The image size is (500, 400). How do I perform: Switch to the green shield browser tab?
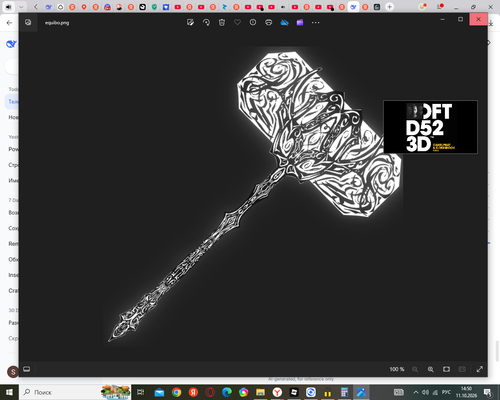(x=154, y=7)
